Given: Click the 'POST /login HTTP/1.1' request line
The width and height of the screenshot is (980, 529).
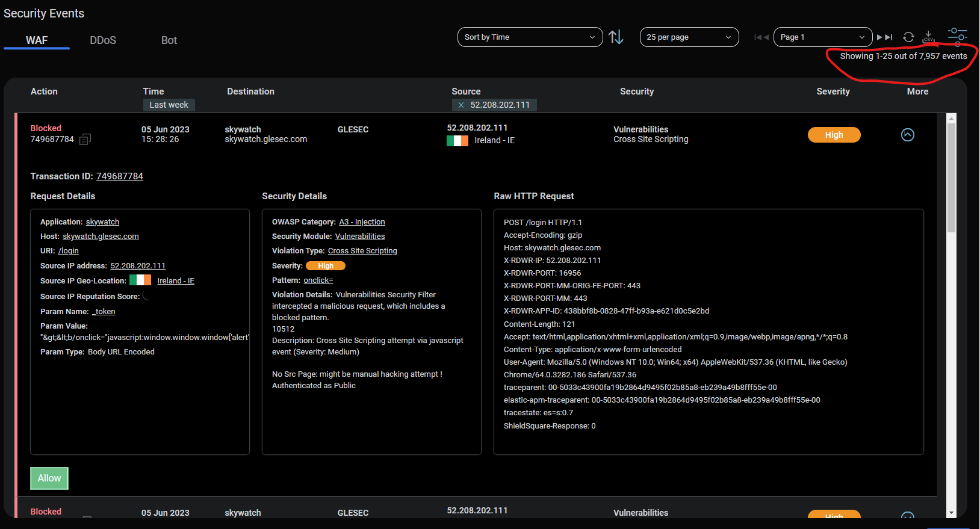Looking at the screenshot, I should click(543, 223).
